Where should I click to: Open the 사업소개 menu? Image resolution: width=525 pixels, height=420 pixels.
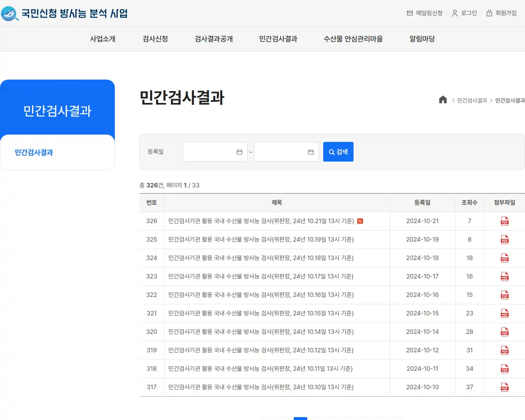tap(103, 39)
